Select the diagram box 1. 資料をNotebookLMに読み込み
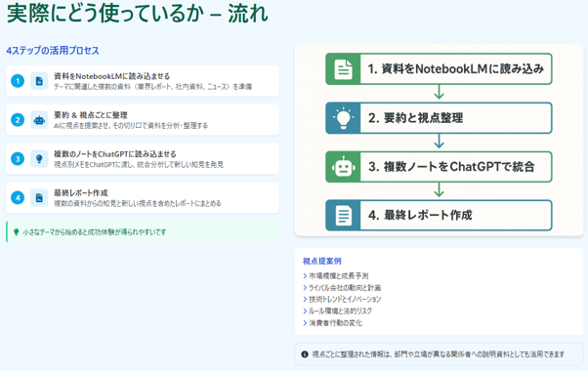The image size is (588, 371). coord(439,69)
